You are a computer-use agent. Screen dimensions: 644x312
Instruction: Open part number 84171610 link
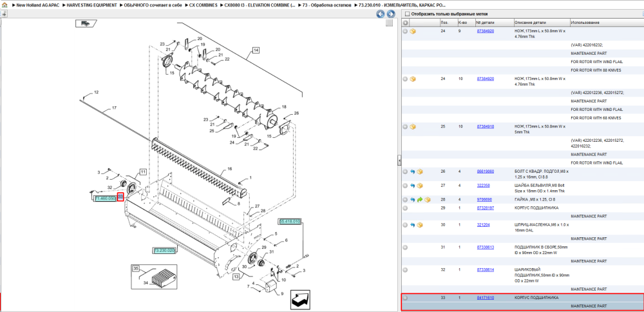tap(485, 298)
